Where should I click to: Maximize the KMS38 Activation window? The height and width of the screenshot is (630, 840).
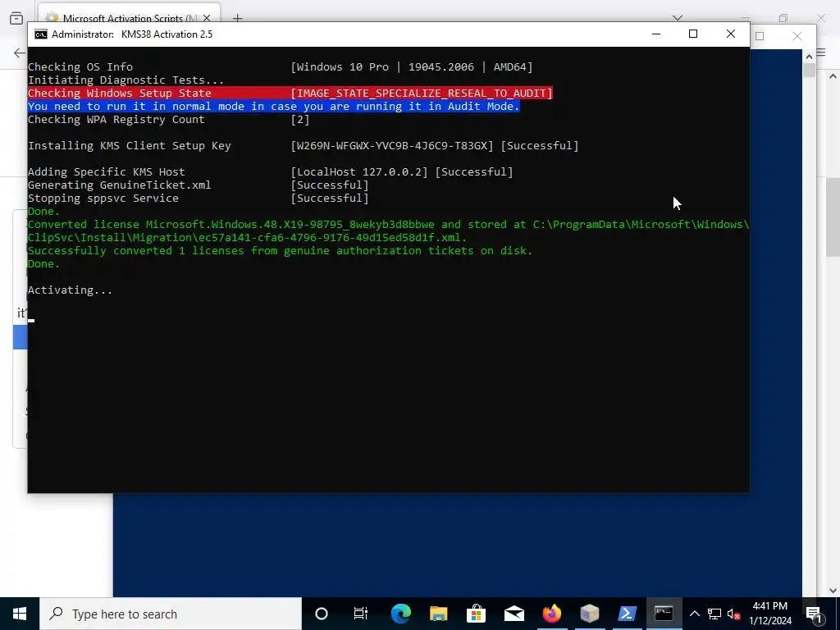click(692, 34)
